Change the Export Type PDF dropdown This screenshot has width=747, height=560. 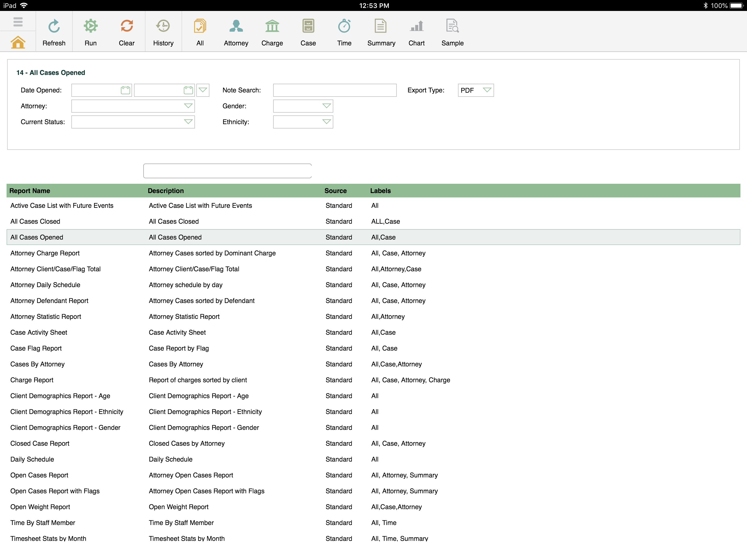(476, 90)
